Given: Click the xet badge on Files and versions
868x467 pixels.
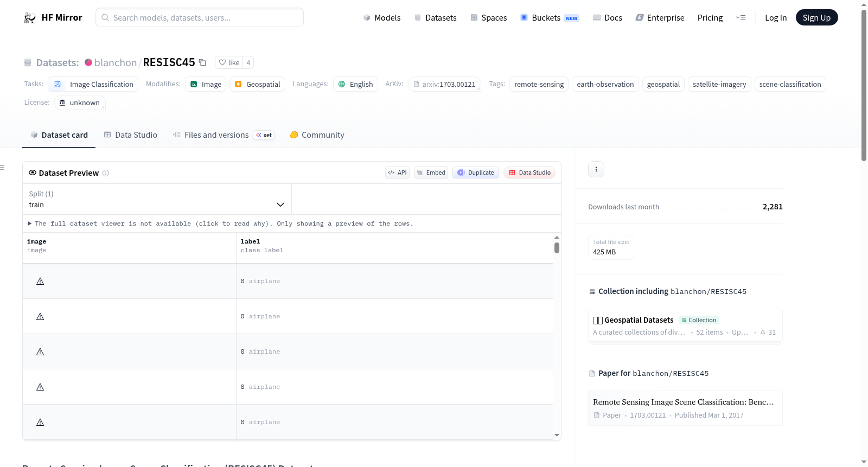Looking at the screenshot, I should [264, 135].
